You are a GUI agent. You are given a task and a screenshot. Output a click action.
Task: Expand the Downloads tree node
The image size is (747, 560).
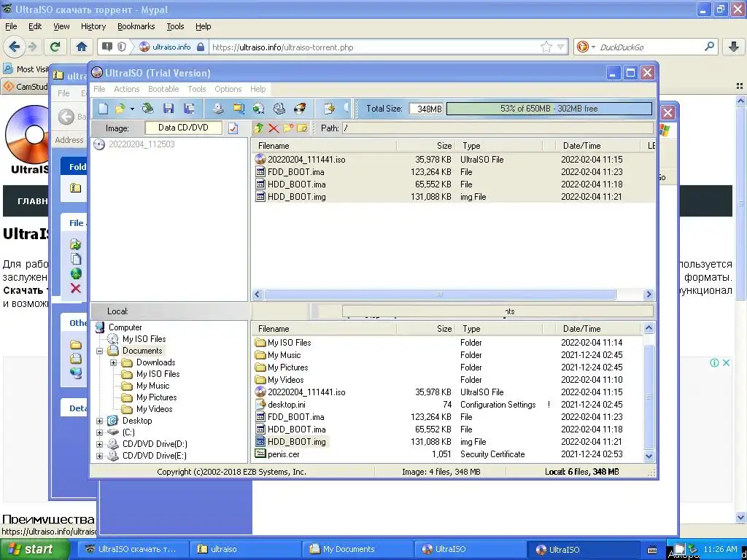113,363
